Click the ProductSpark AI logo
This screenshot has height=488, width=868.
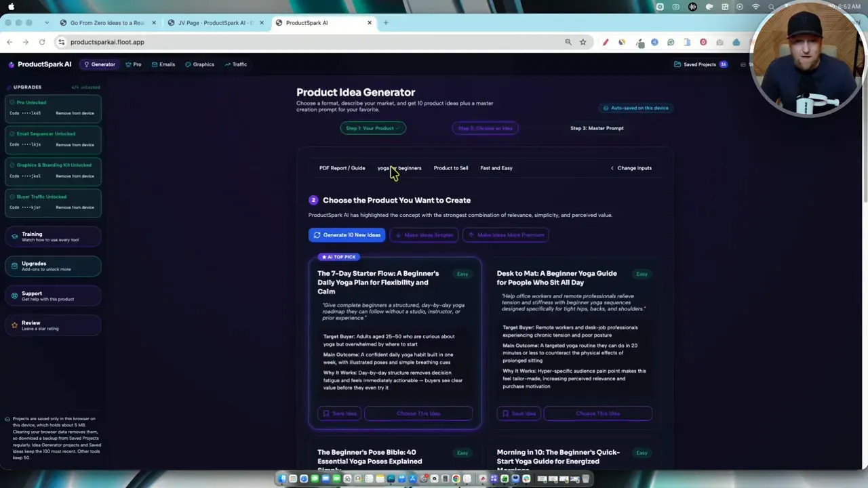(x=39, y=64)
